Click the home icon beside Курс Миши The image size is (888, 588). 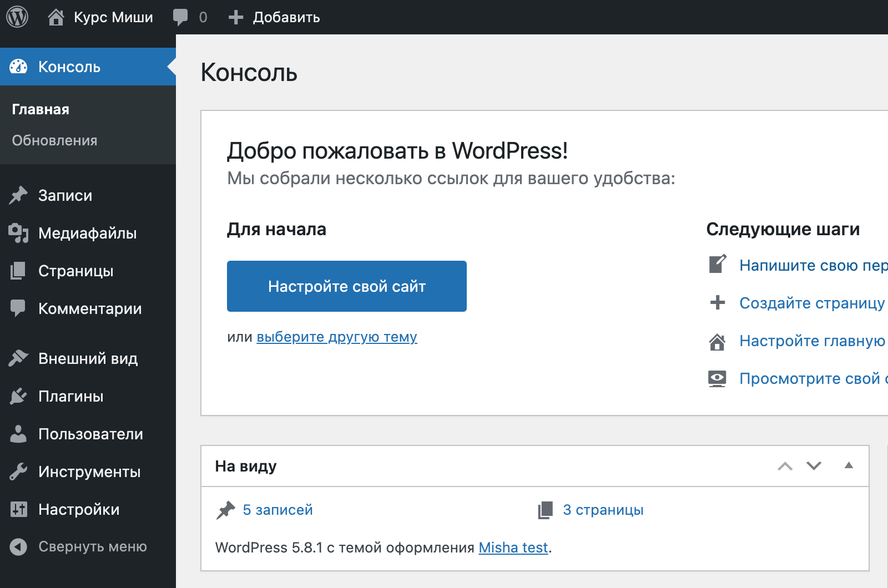[x=56, y=17]
